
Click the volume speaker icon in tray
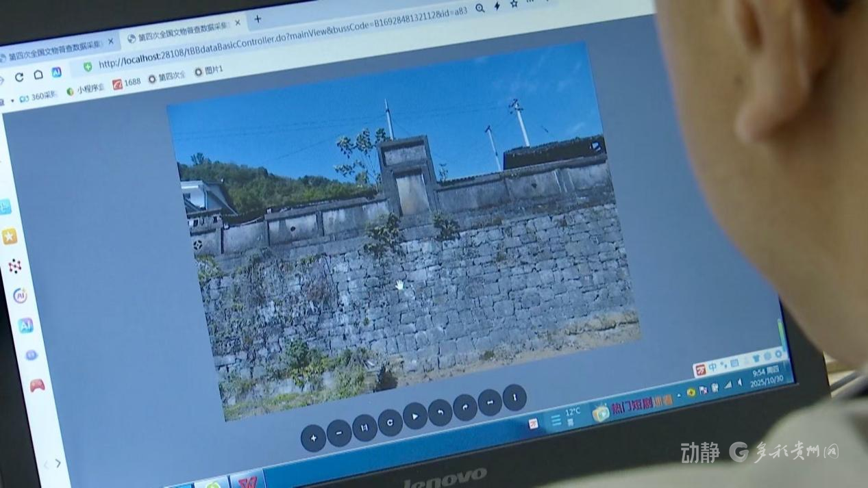[739, 383]
